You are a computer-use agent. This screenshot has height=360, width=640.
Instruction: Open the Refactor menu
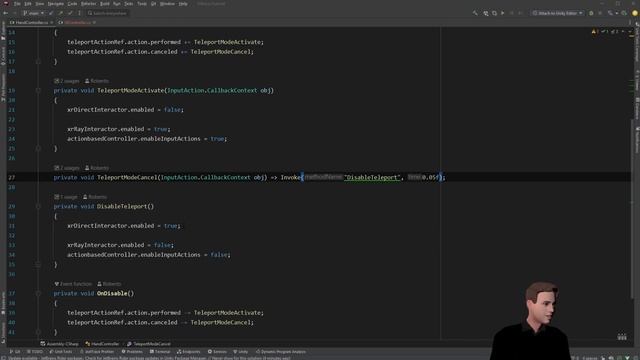coord(89,4)
